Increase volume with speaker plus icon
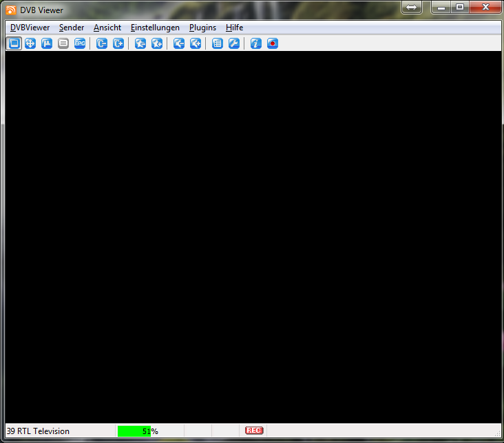This screenshot has width=504, height=443. coord(196,43)
